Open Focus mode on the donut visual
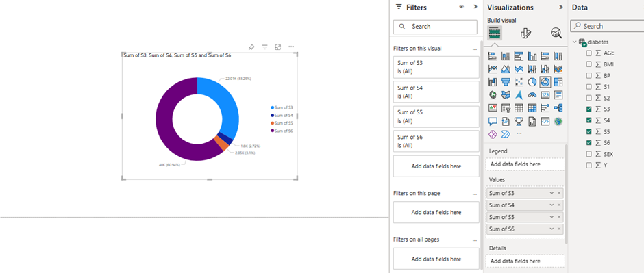The width and height of the screenshot is (644, 273). coord(278,47)
